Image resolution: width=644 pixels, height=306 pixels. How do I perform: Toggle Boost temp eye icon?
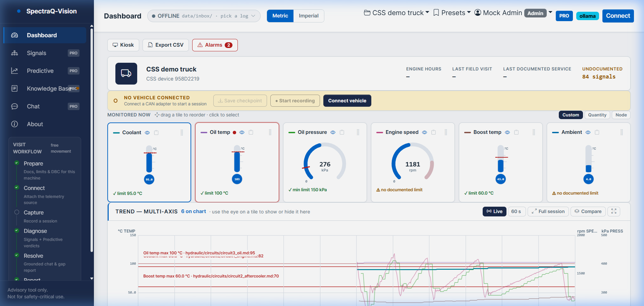507,132
